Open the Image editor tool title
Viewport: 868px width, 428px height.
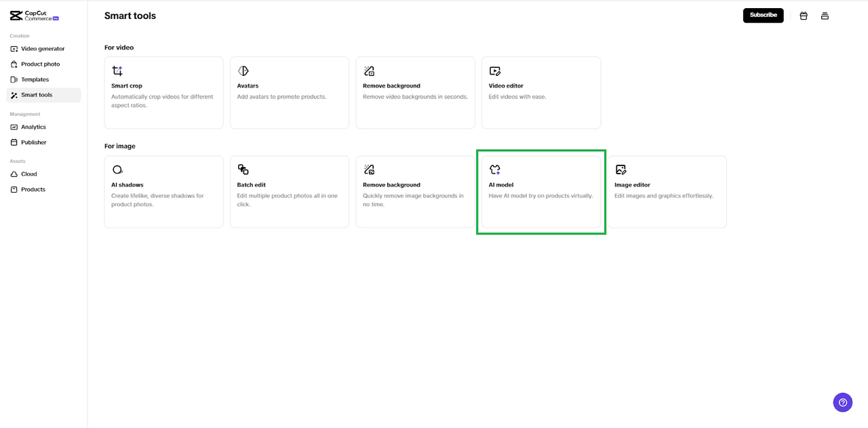click(x=632, y=185)
